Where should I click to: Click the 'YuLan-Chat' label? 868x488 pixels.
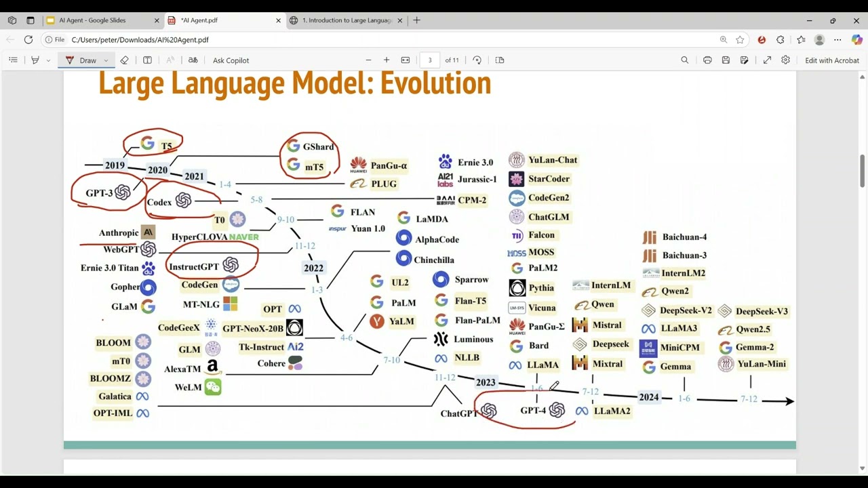point(553,160)
